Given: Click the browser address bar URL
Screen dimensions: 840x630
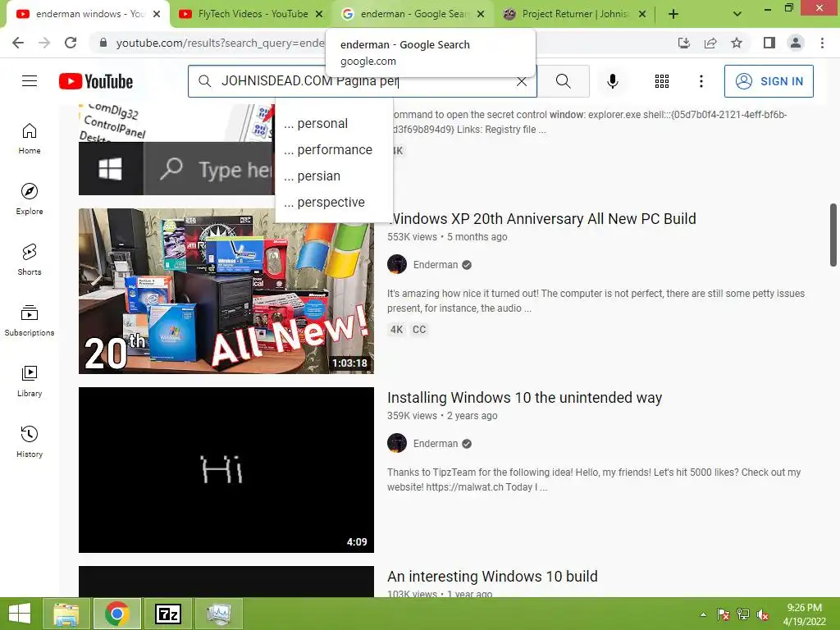Looking at the screenshot, I should 220,43.
